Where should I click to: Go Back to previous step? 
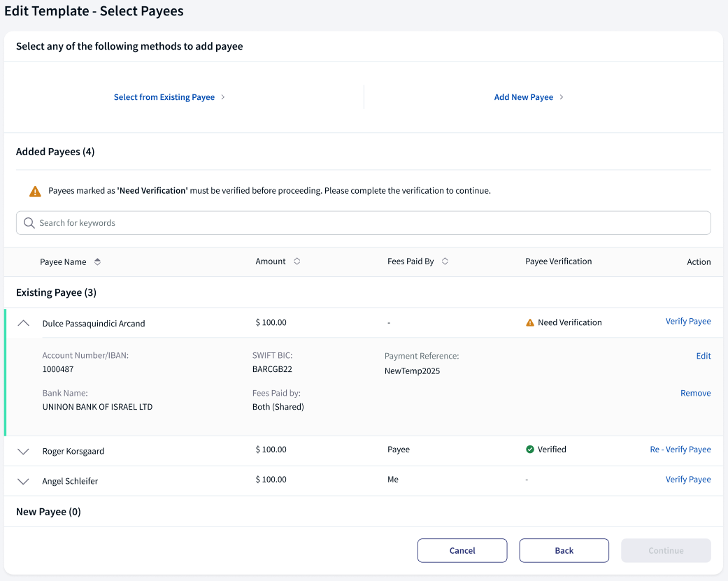pyautogui.click(x=564, y=550)
